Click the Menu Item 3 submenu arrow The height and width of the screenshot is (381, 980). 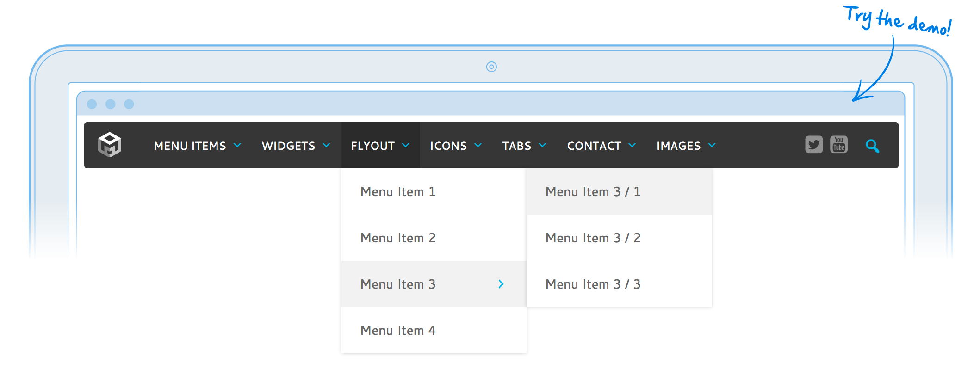point(501,284)
